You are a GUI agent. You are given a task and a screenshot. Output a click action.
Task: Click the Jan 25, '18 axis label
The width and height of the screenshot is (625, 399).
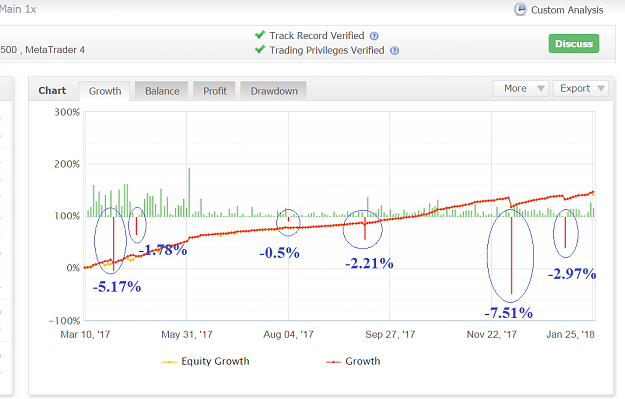click(570, 334)
